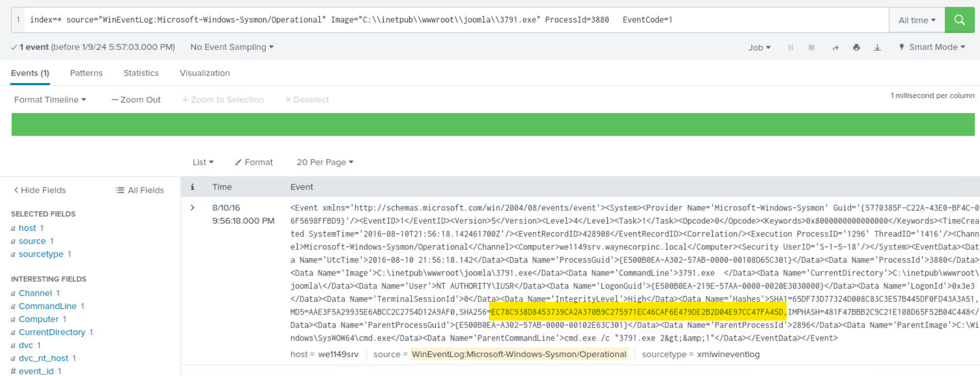Click the share job arrow icon
This screenshot has height=376, width=980.
835,47
